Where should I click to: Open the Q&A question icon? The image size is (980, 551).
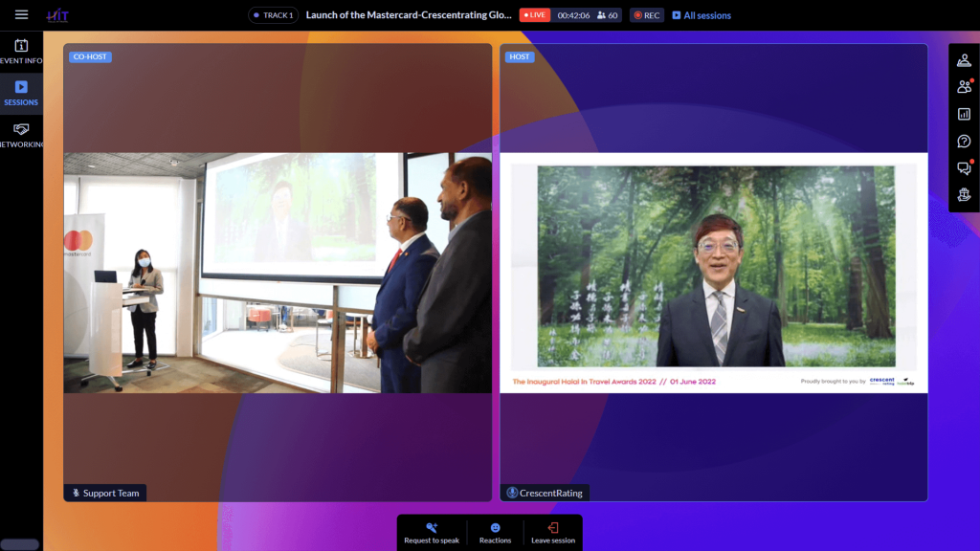pyautogui.click(x=964, y=142)
